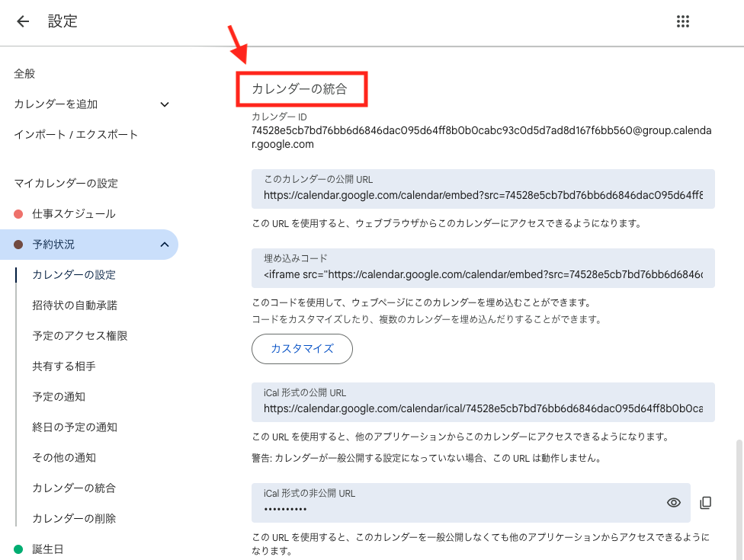Expand the カレンダーを追加 chevron
Viewport: 744px width, 560px height.
165,104
